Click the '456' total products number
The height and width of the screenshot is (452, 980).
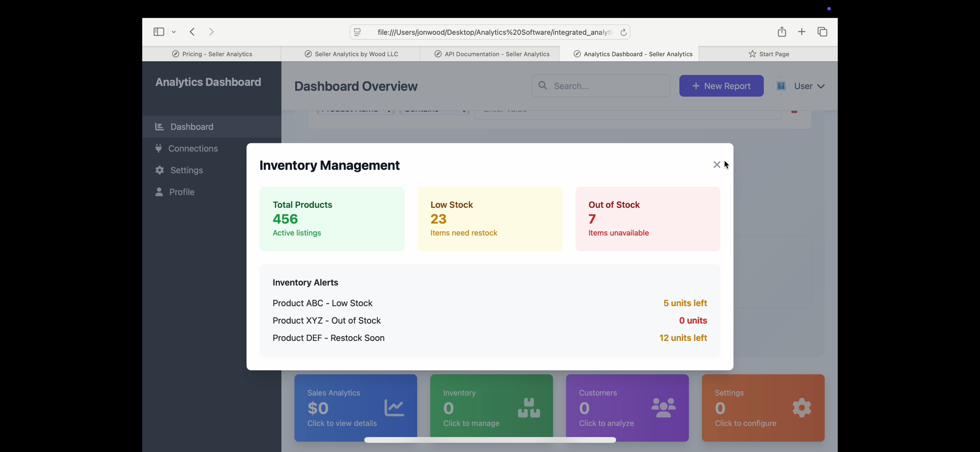point(285,219)
